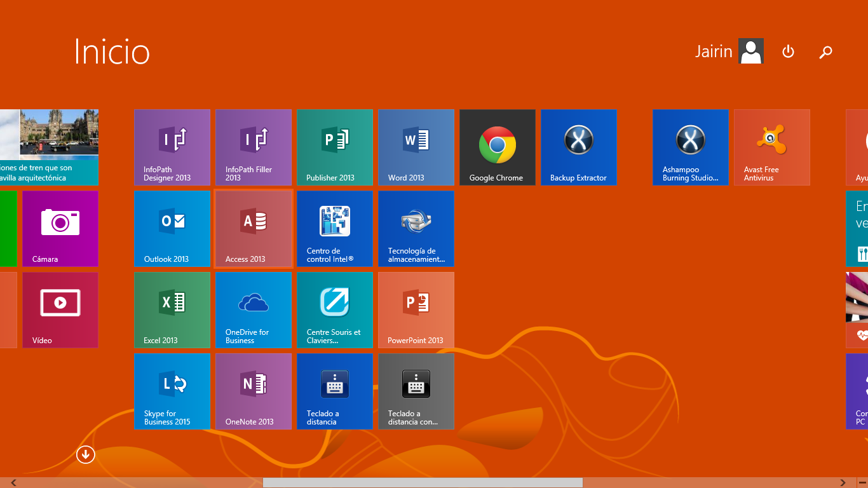Open PowerPoint 2013

point(416,309)
